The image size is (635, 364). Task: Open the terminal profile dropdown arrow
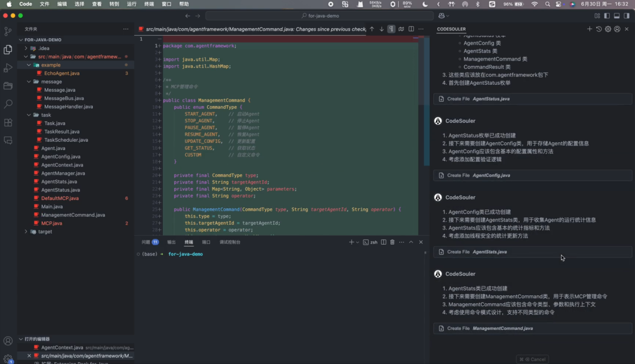click(x=357, y=242)
